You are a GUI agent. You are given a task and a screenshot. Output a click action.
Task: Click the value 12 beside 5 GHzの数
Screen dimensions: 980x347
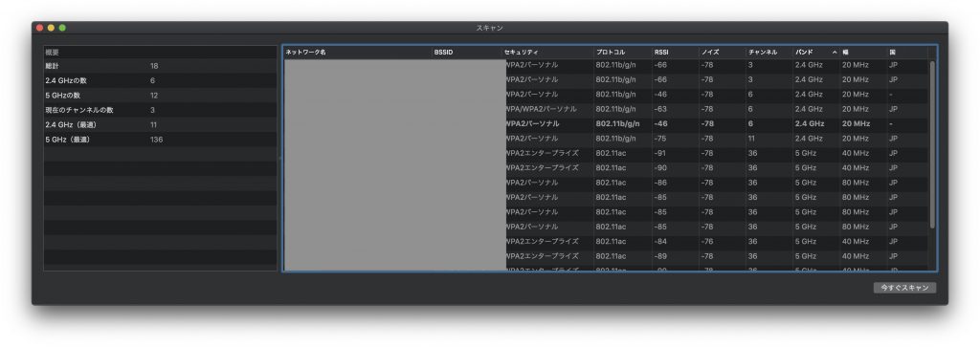(154, 95)
